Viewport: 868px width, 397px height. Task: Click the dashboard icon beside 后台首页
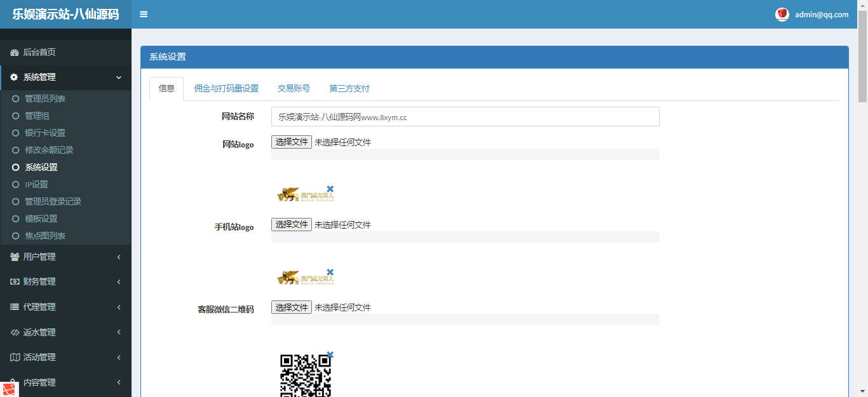point(15,52)
